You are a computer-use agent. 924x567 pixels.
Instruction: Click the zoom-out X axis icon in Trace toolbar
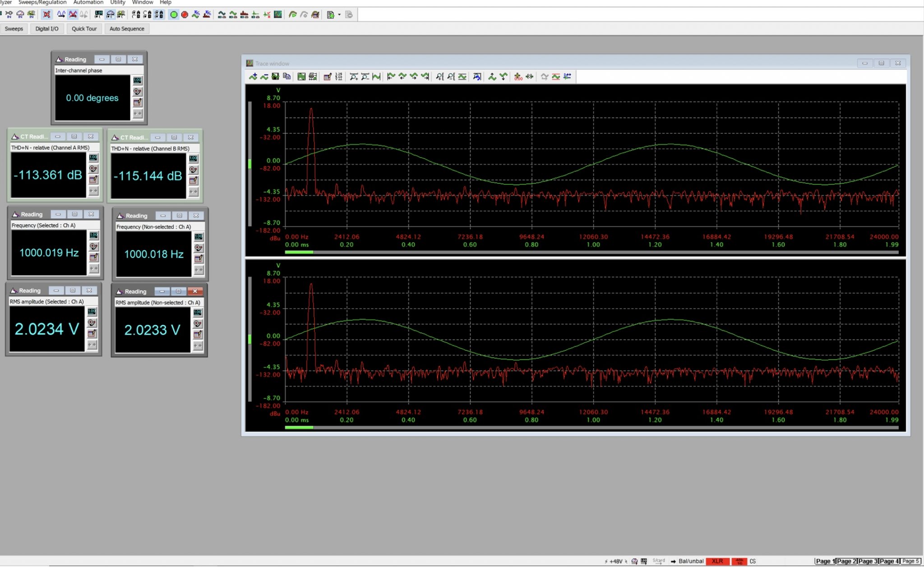[x=365, y=77]
